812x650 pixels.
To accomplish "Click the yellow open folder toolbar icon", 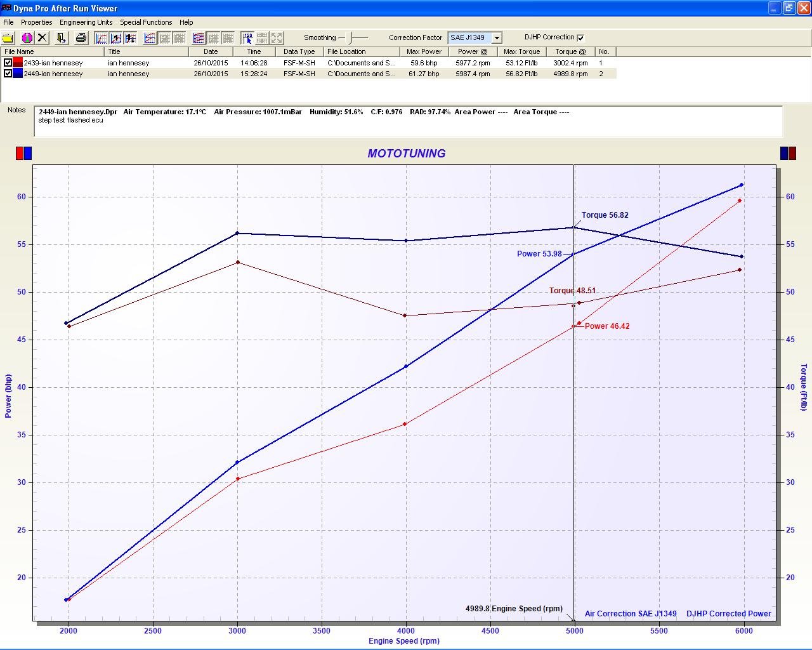I will (8, 38).
